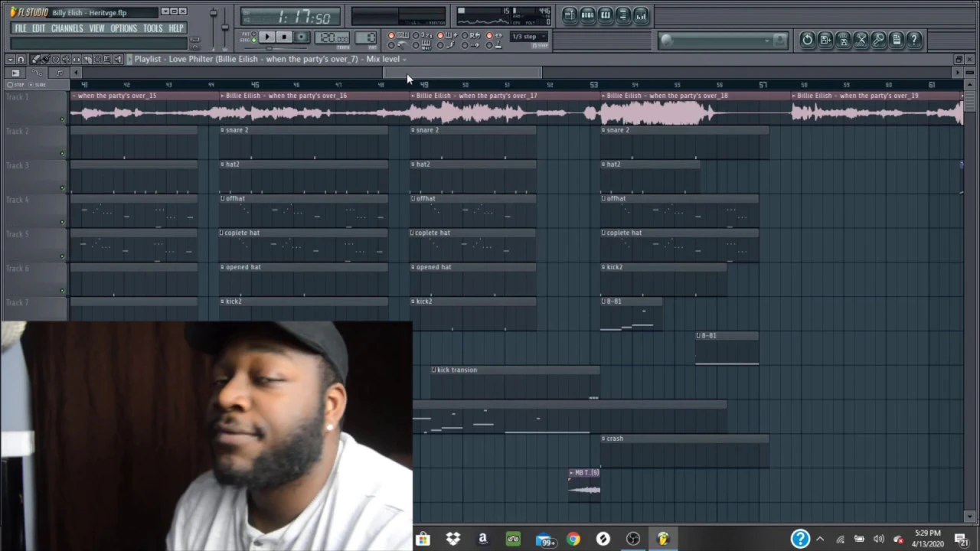Mute Track 2 using its green light
Image resolution: width=980 pixels, height=551 pixels.
[62, 153]
